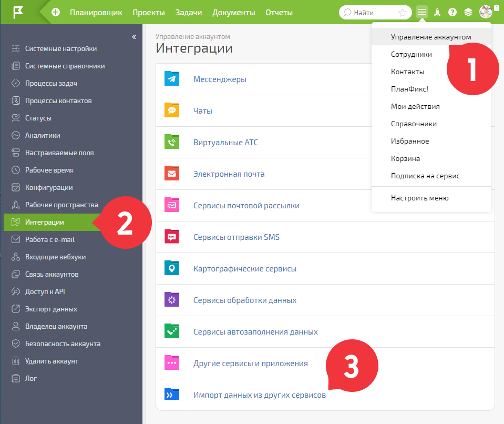This screenshot has height=424, width=504.
Task: Open the Планировщик menu
Action: (x=96, y=13)
